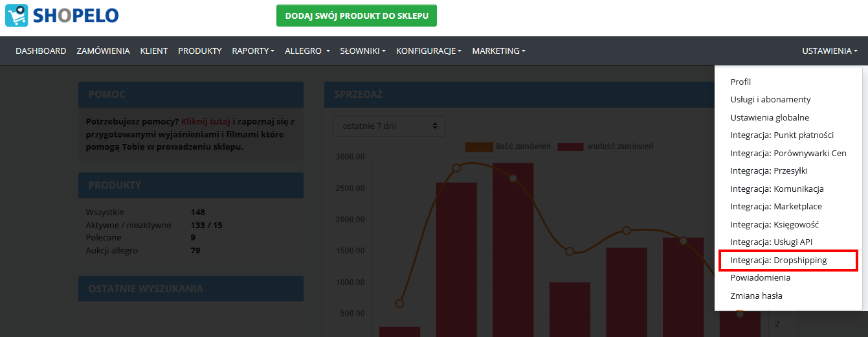The width and height of the screenshot is (868, 337).
Task: Click the Produkty panel header
Action: coord(191,185)
